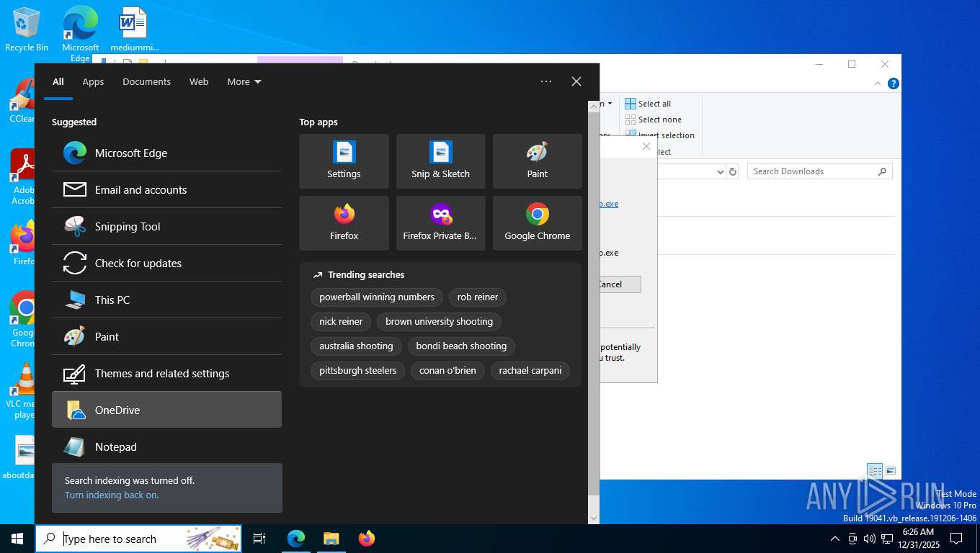This screenshot has height=553, width=980.
Task: Click Select none in File Explorer ribbon
Action: point(654,120)
